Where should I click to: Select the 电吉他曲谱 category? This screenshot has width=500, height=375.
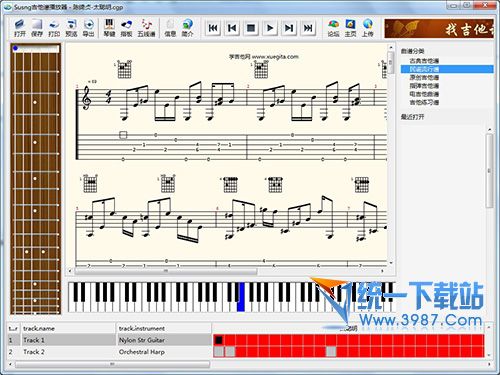[424, 94]
